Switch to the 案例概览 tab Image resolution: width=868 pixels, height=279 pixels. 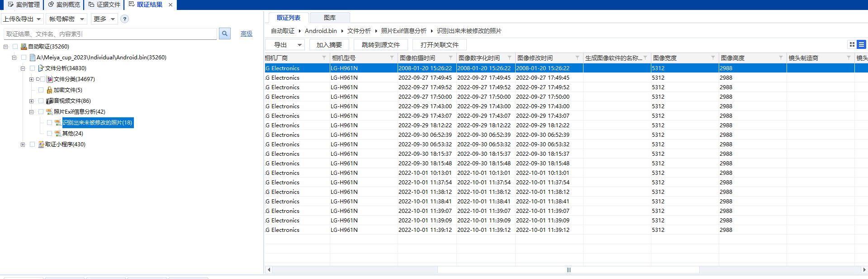pos(64,5)
